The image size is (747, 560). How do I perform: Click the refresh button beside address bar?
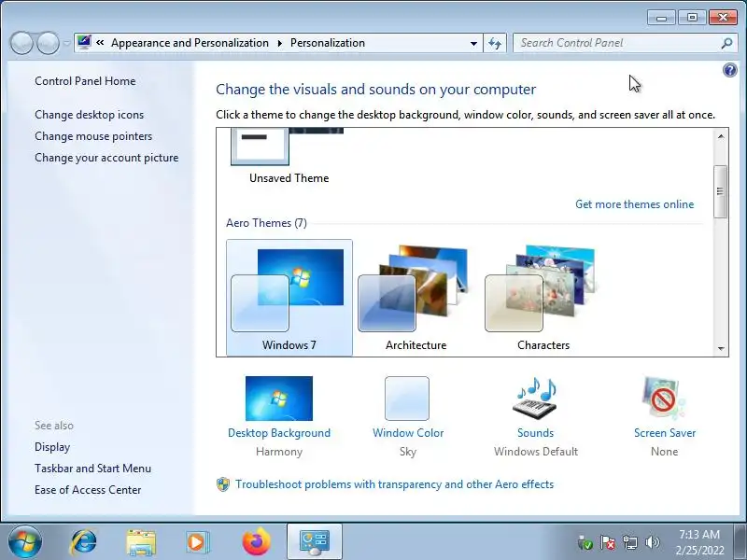495,43
